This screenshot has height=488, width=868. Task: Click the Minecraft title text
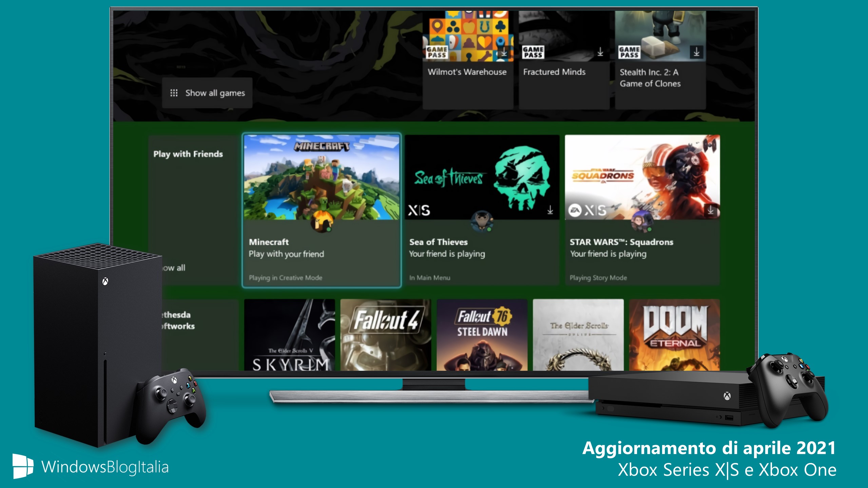[x=269, y=242]
